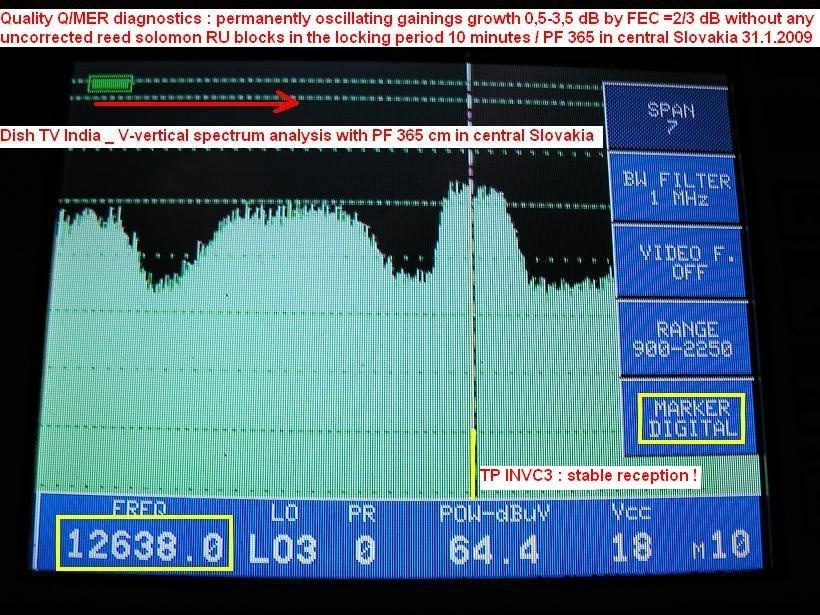This screenshot has height=615, width=820.
Task: Click the green level indicator icon
Action: coord(110,84)
